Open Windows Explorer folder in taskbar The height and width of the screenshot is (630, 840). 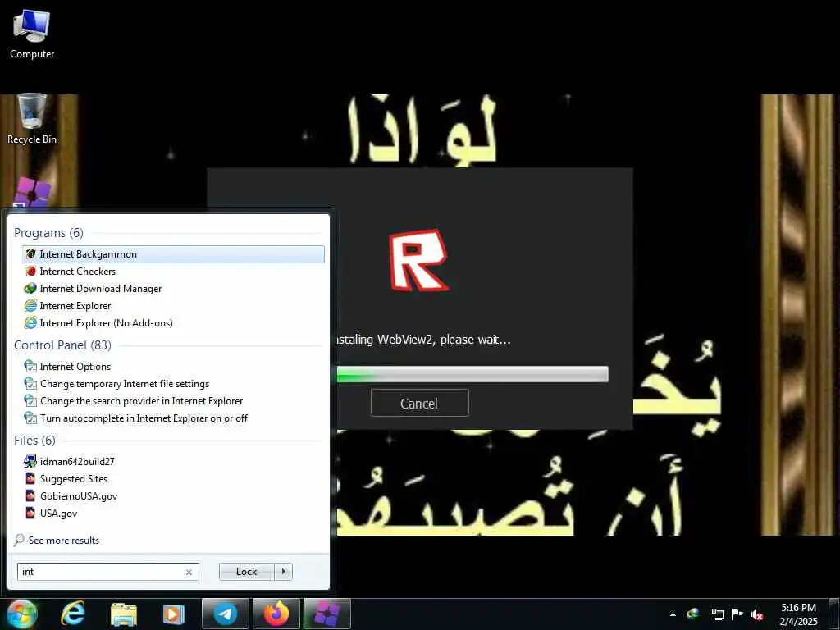click(124, 614)
